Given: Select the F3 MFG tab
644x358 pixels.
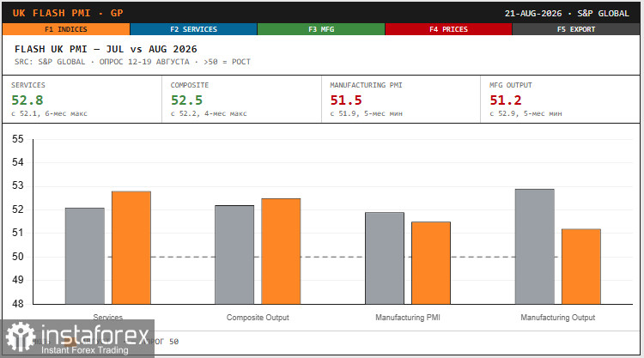Looking at the screenshot, I should tap(321, 29).
